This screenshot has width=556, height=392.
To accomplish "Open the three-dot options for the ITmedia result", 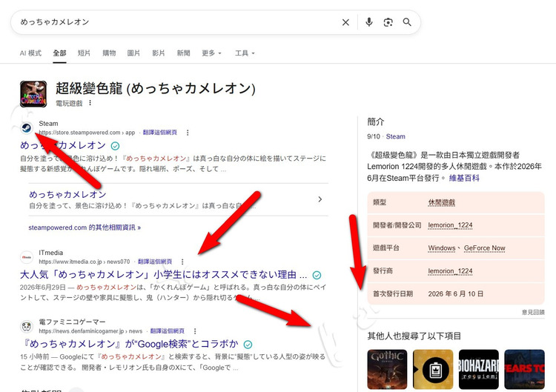I will [182, 262].
